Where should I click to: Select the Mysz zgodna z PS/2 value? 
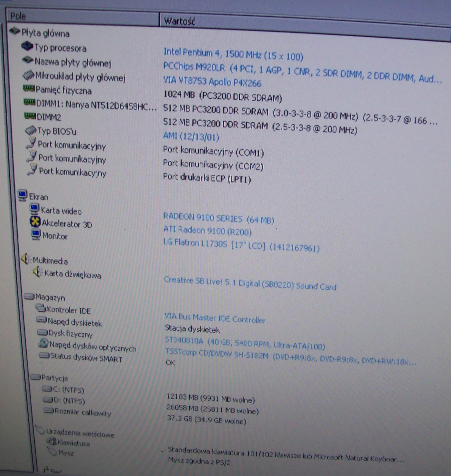199,461
